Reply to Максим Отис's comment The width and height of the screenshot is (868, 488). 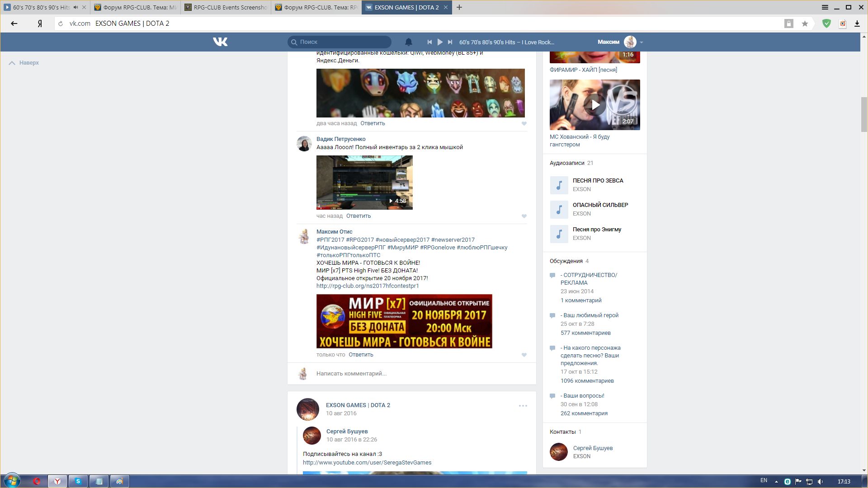pyautogui.click(x=361, y=355)
